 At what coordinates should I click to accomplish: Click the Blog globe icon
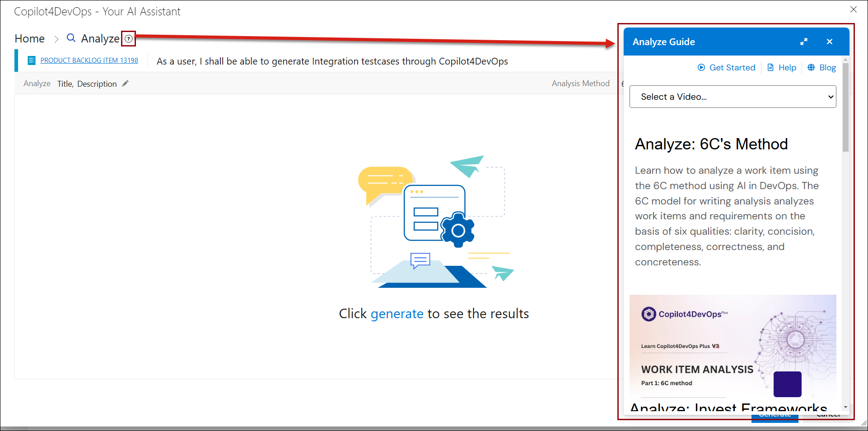click(811, 67)
